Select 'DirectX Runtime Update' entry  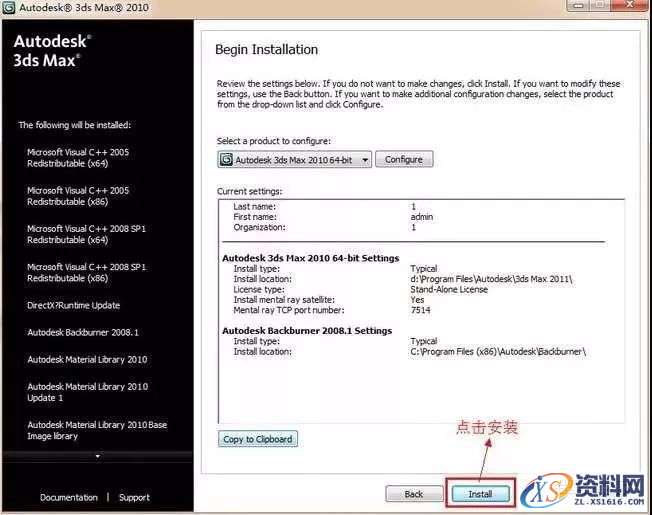tap(74, 306)
